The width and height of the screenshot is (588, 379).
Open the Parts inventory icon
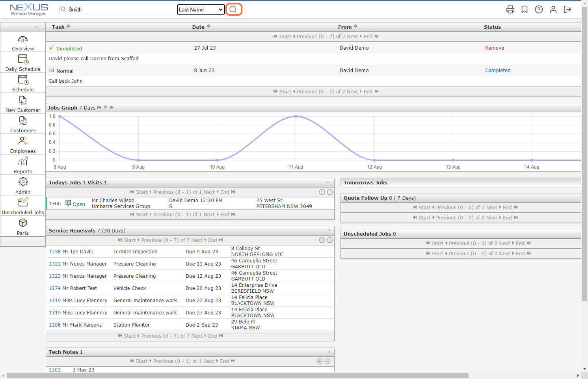[22, 226]
